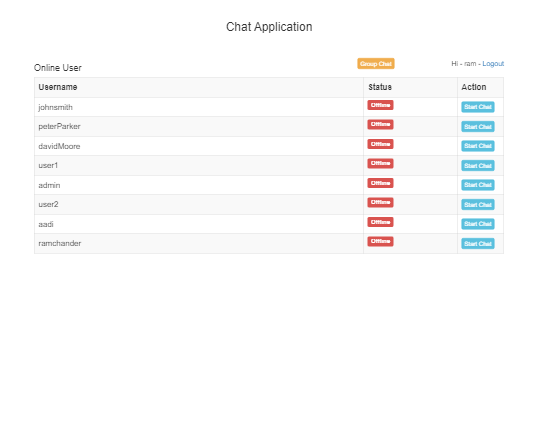This screenshot has height=448, width=538.
Task: Click the peterParker username cell
Action: 199,127
